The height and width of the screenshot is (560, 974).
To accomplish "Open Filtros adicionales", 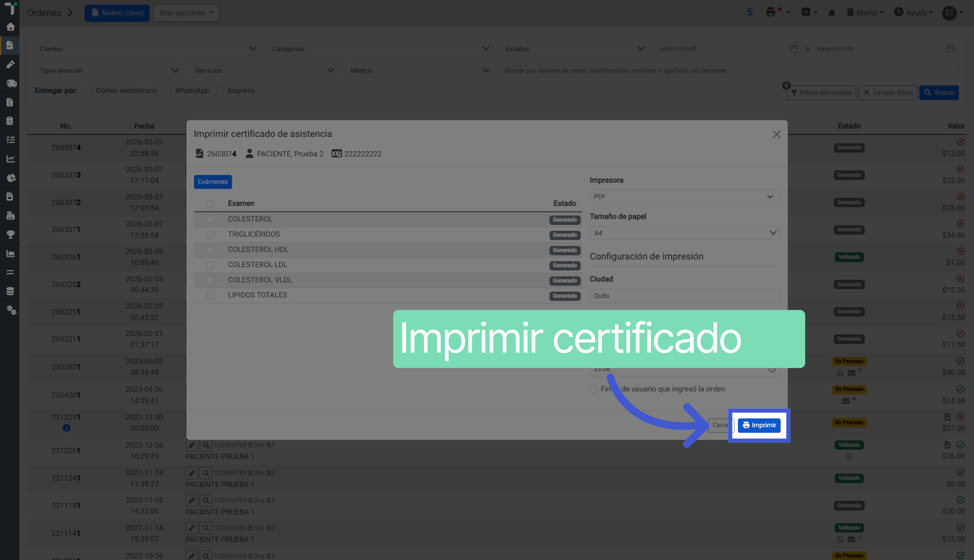I will pos(821,93).
